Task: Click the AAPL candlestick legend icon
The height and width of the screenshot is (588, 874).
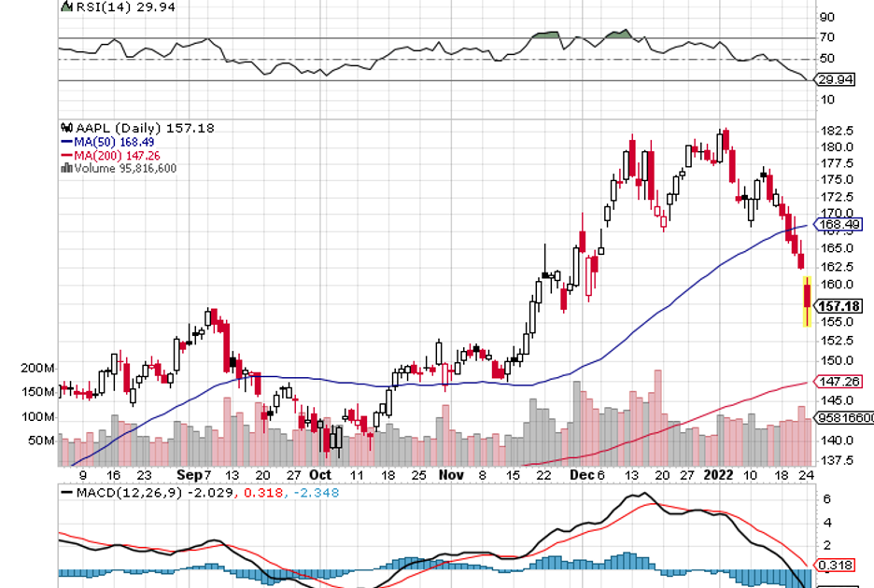Action: point(65,128)
